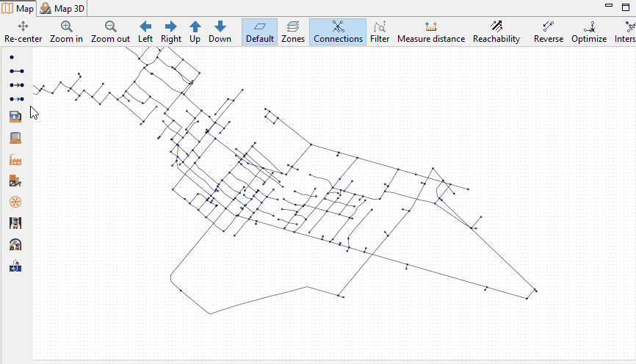Pan the map left
636x364 pixels.
(x=145, y=32)
